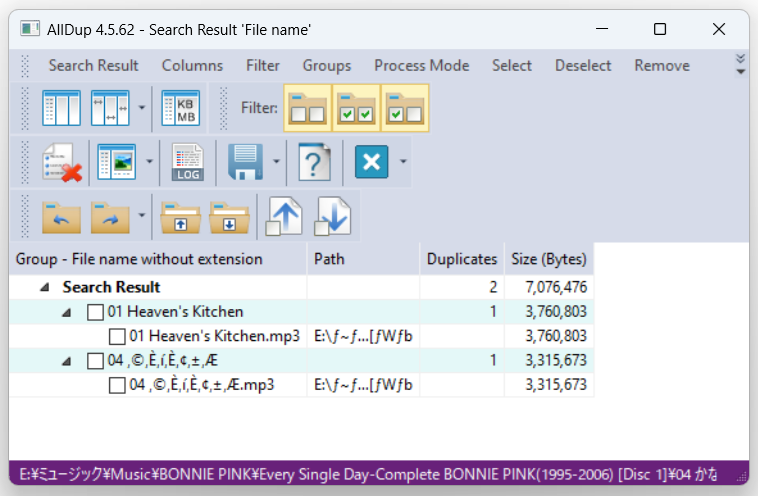This screenshot has width=758, height=496.
Task: Open the save options dropdown arrow
Action: tap(276, 161)
